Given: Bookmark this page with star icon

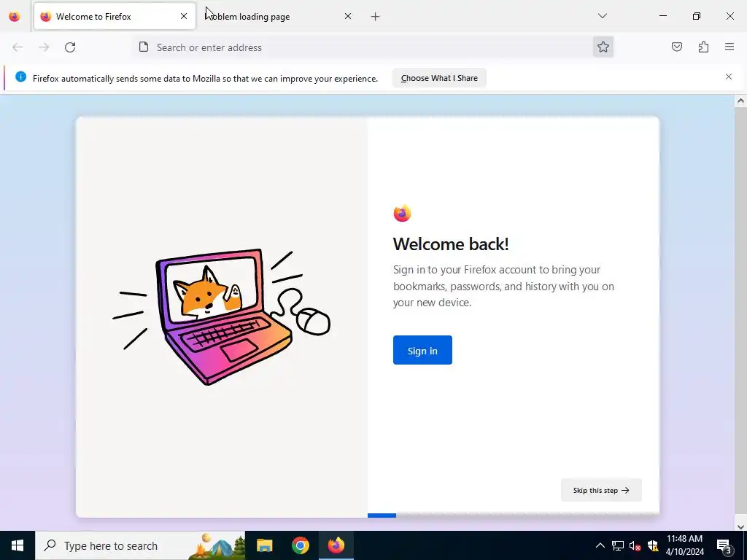Looking at the screenshot, I should click(603, 47).
